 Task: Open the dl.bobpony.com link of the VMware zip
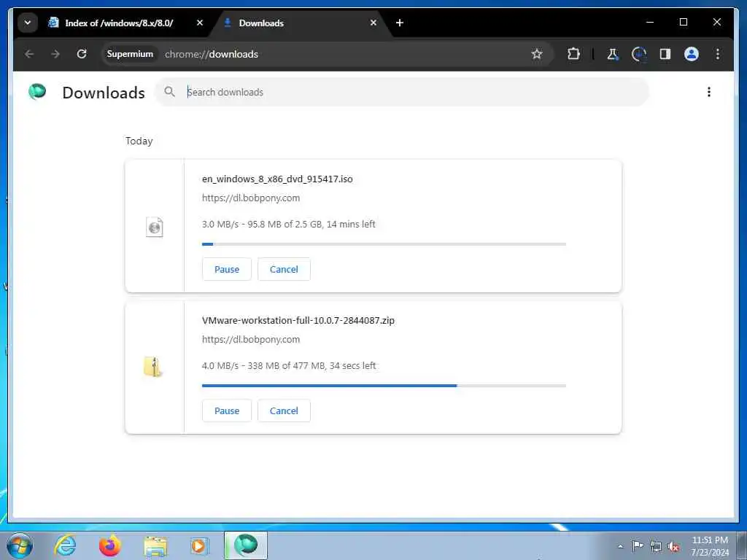(251, 340)
